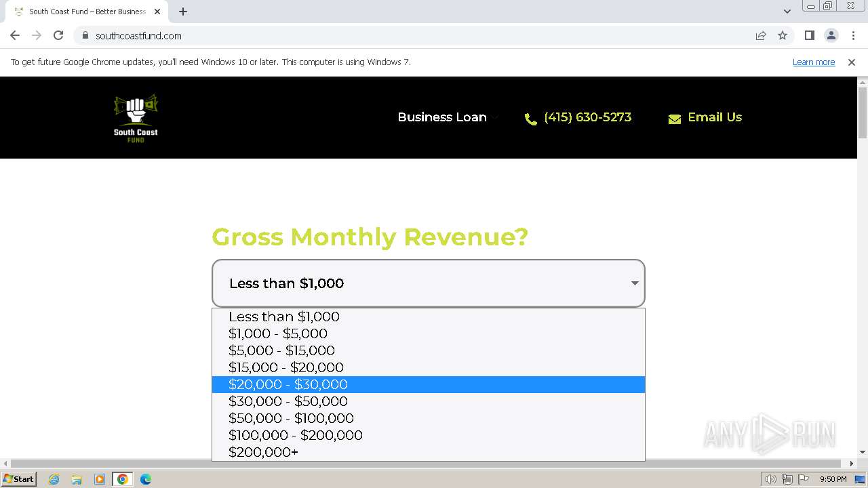This screenshot has width=868, height=488.
Task: Open Windows Media Player from the taskbar
Action: coord(100,479)
